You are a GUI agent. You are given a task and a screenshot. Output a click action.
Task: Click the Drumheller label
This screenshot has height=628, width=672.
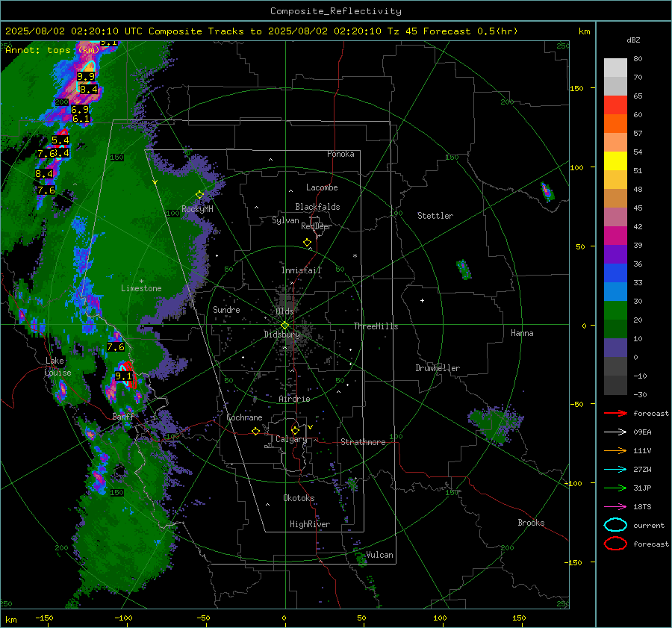[x=438, y=368]
